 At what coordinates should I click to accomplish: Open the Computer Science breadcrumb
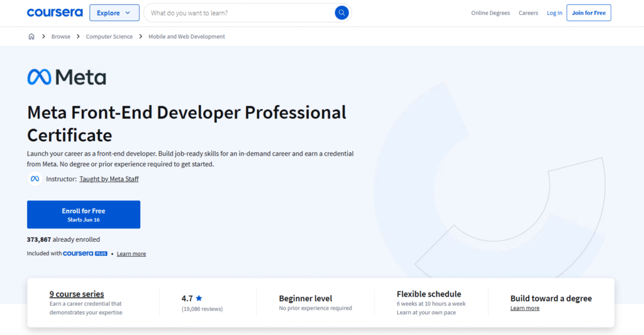pyautogui.click(x=109, y=37)
